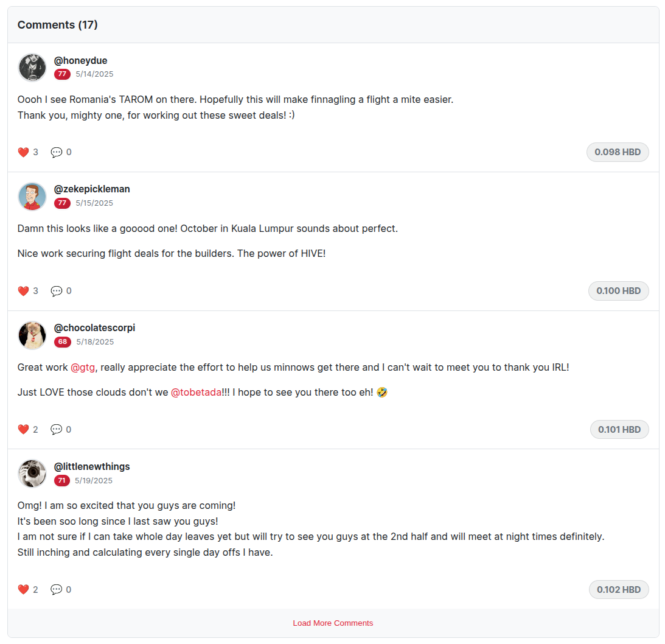Click chocolatescorpi's reputation badge 68

(x=62, y=342)
